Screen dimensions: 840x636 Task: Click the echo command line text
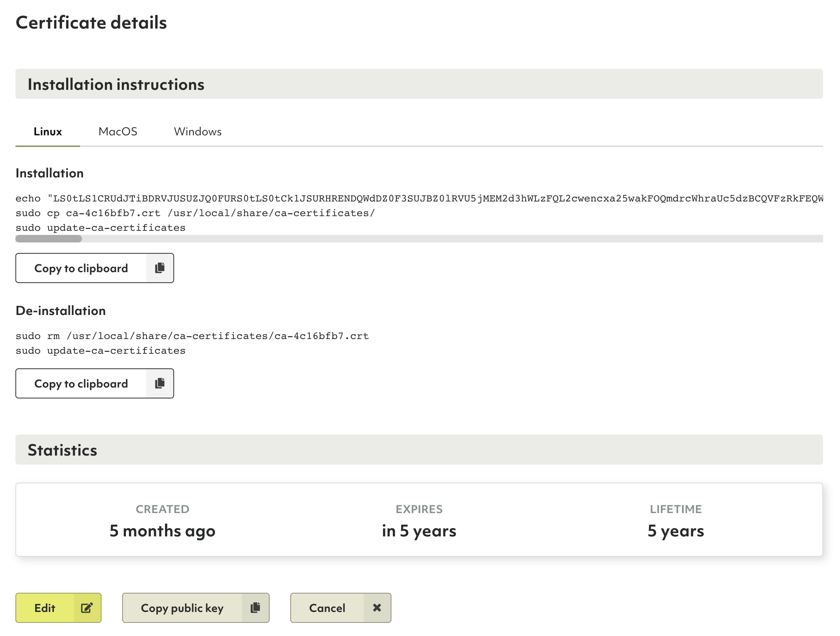[419, 198]
